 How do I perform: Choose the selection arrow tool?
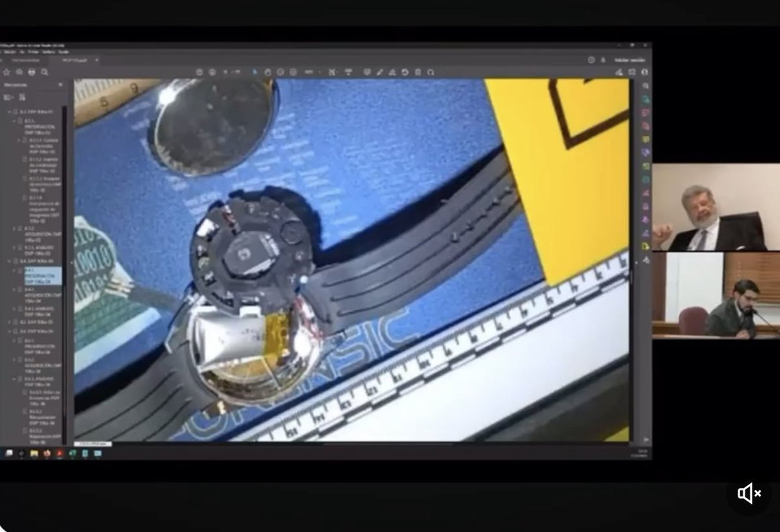tap(255, 72)
